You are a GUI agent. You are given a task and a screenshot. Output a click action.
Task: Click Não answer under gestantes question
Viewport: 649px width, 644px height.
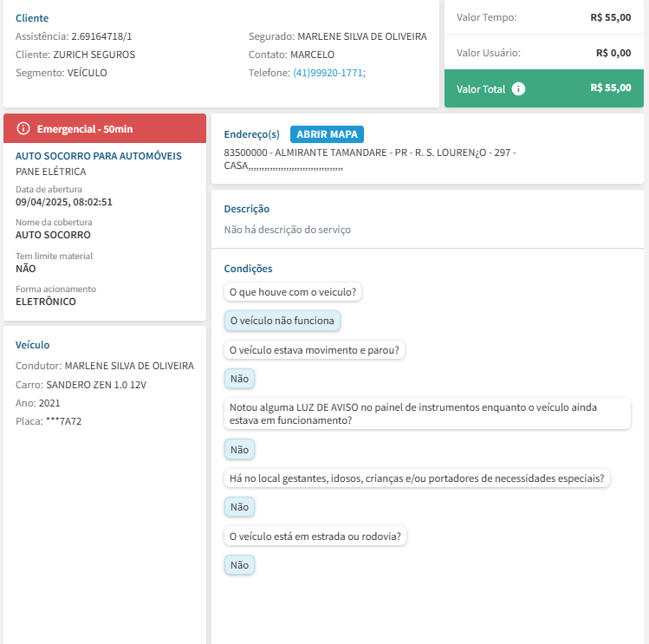click(x=239, y=507)
